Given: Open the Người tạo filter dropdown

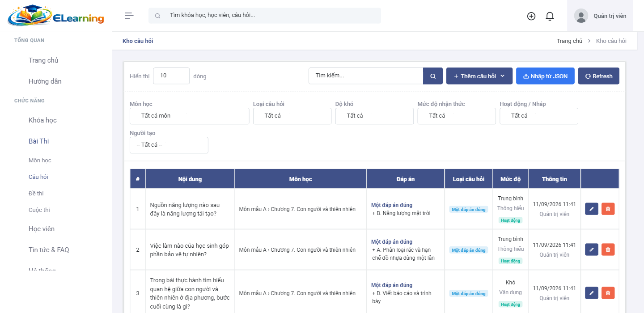Looking at the screenshot, I should (169, 145).
